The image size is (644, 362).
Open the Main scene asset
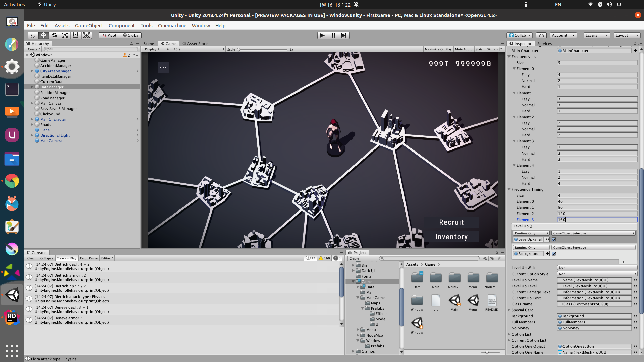coord(454,302)
